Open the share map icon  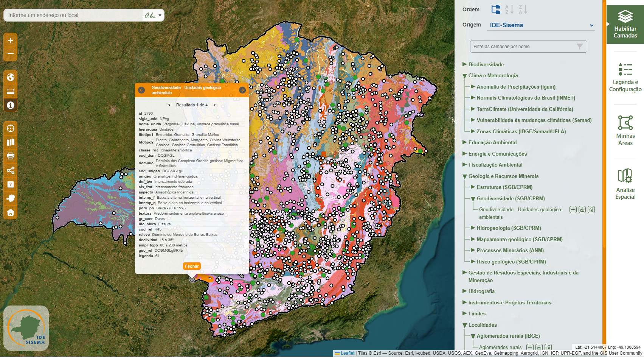click(11, 170)
